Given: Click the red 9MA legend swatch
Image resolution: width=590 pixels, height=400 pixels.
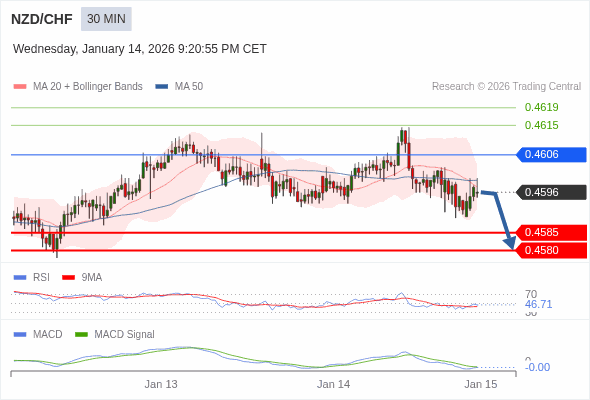Looking at the screenshot, I should [68, 278].
